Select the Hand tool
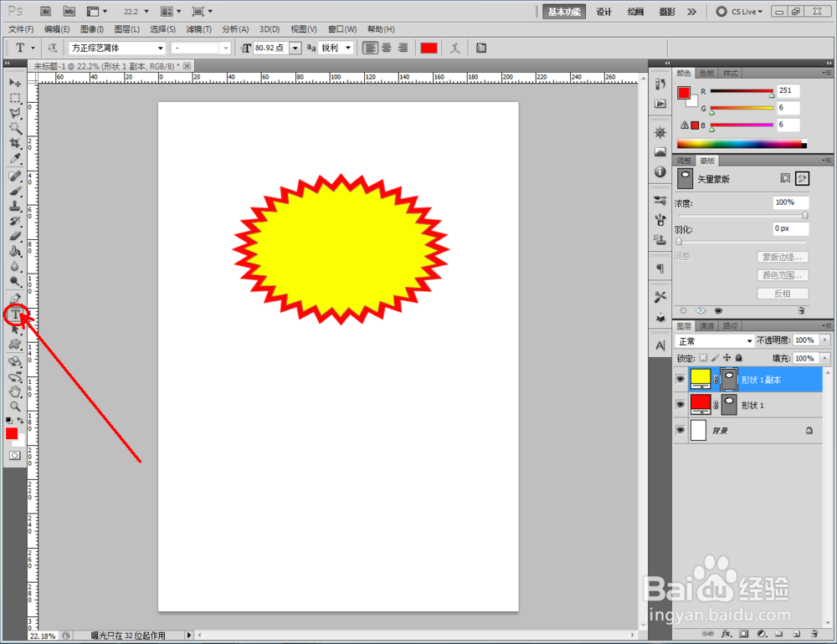 pyautogui.click(x=15, y=391)
